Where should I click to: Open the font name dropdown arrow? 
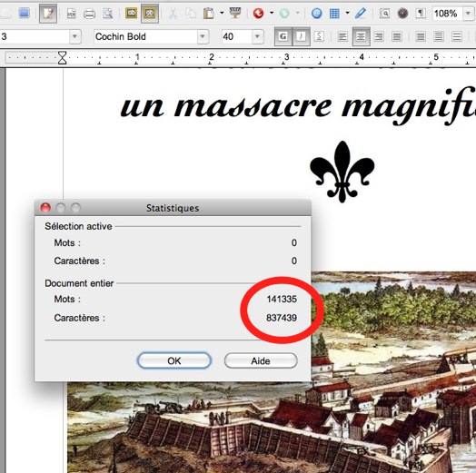pyautogui.click(x=203, y=36)
